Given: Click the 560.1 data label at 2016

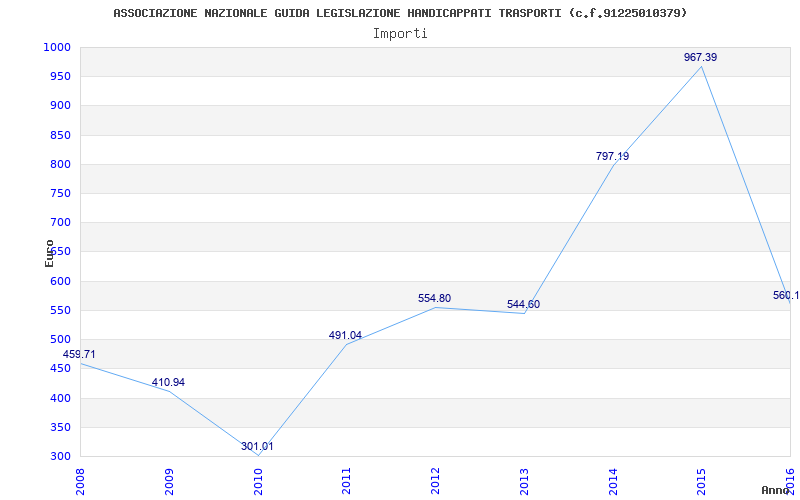Looking at the screenshot, I should point(786,295).
